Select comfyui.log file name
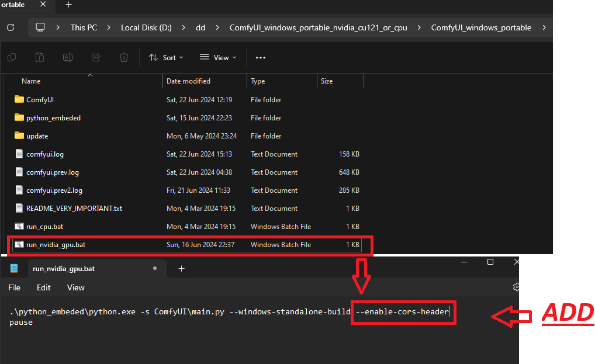The height and width of the screenshot is (364, 595). [x=45, y=154]
